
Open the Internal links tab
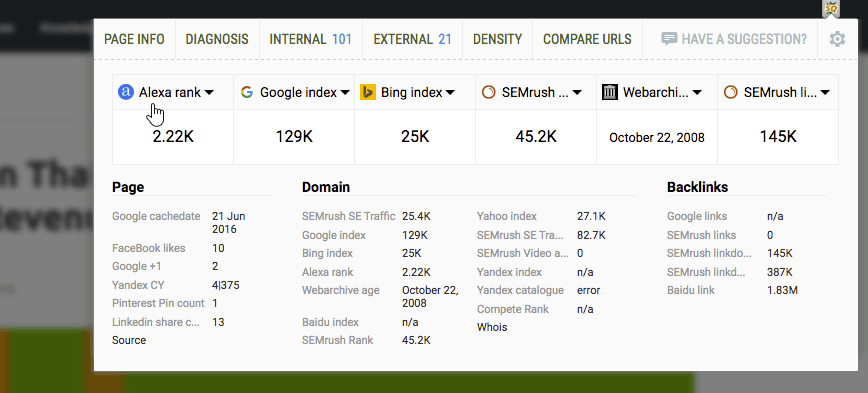click(311, 39)
